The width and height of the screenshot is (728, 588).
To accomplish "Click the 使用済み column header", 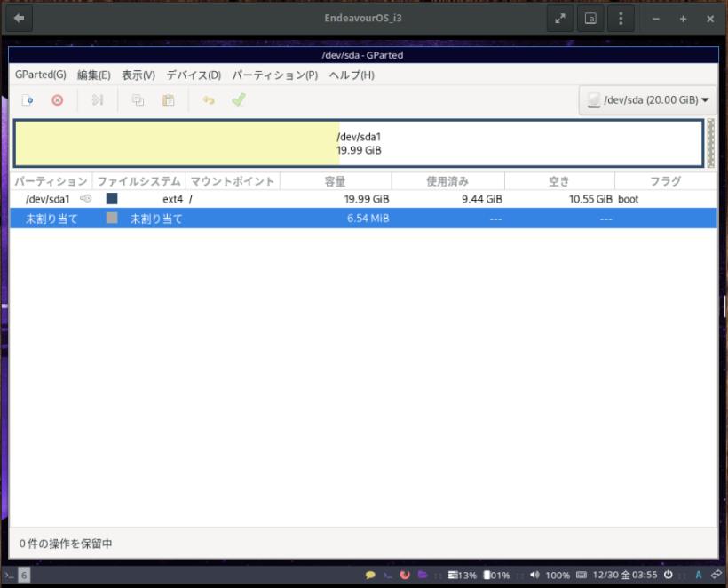I will click(x=447, y=181).
